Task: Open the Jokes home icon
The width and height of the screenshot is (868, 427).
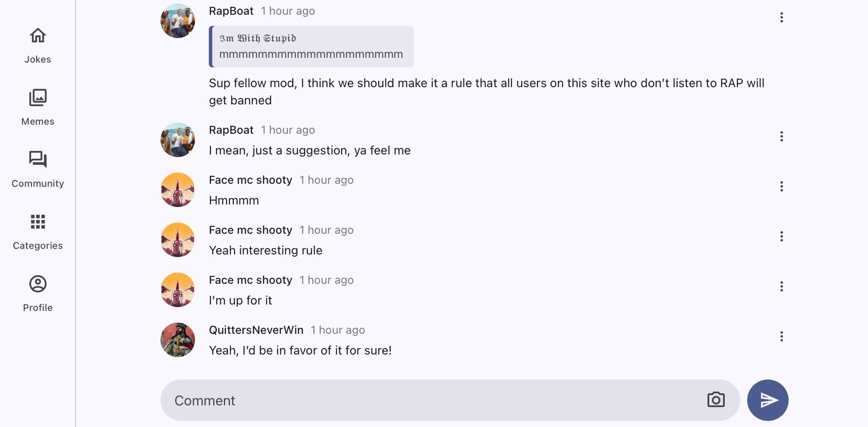Action: [x=38, y=36]
